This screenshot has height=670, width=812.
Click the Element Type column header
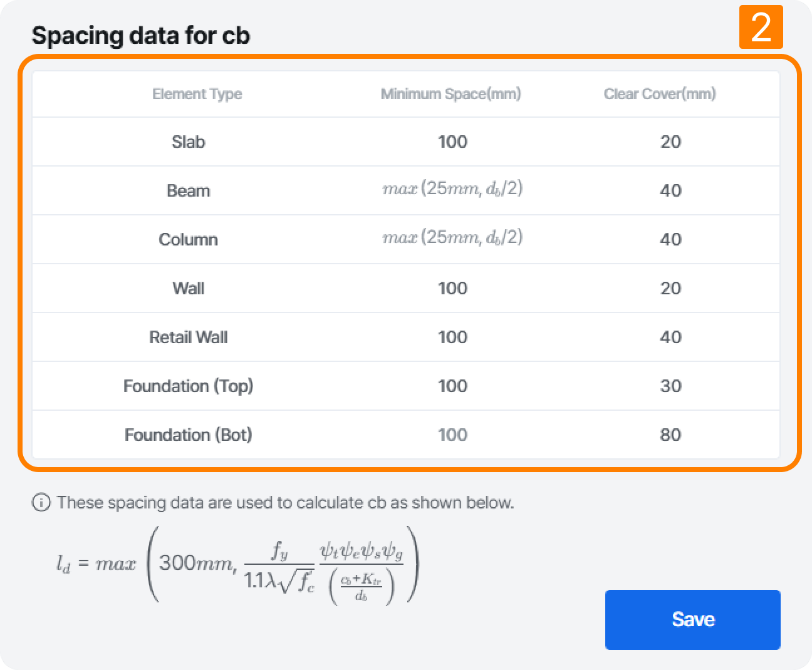click(x=197, y=93)
